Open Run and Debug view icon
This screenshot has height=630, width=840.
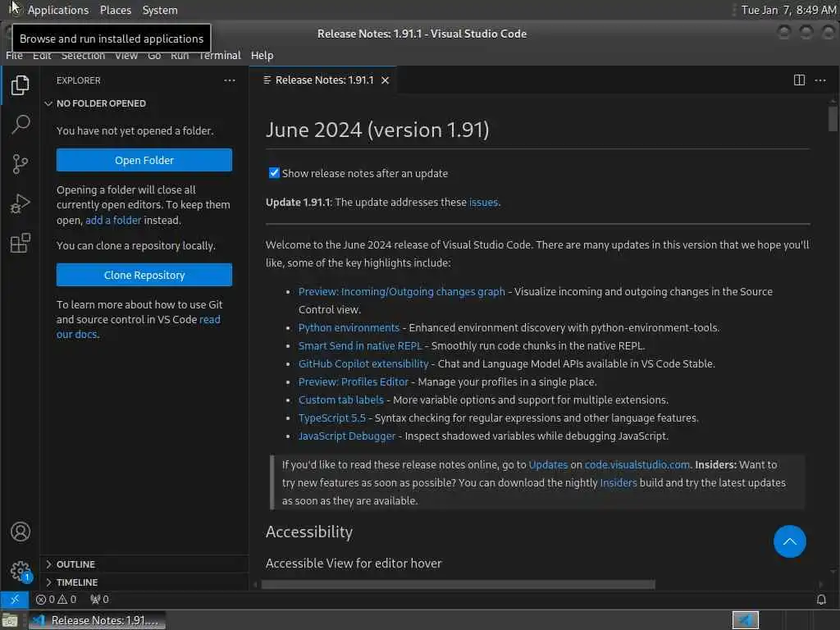[x=20, y=203]
